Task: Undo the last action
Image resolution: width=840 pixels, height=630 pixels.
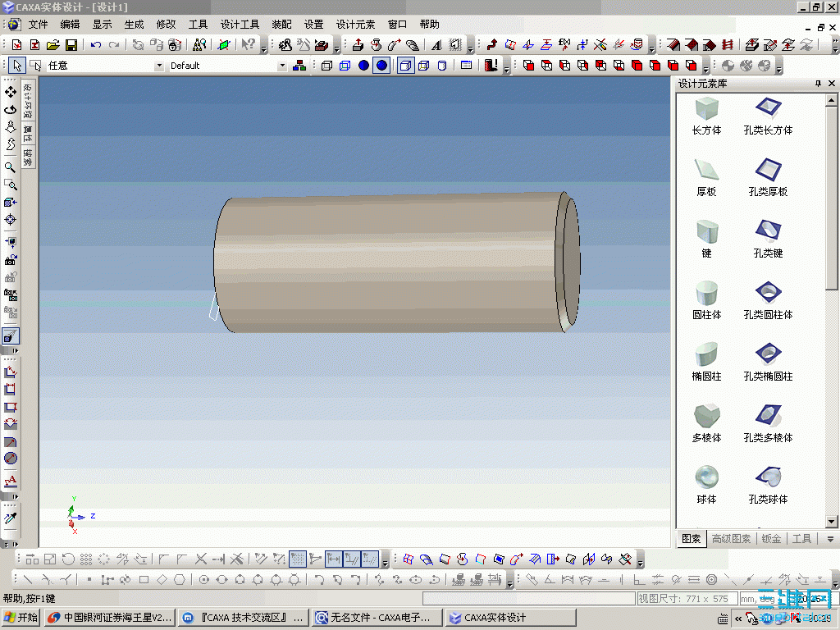Action: click(x=96, y=45)
